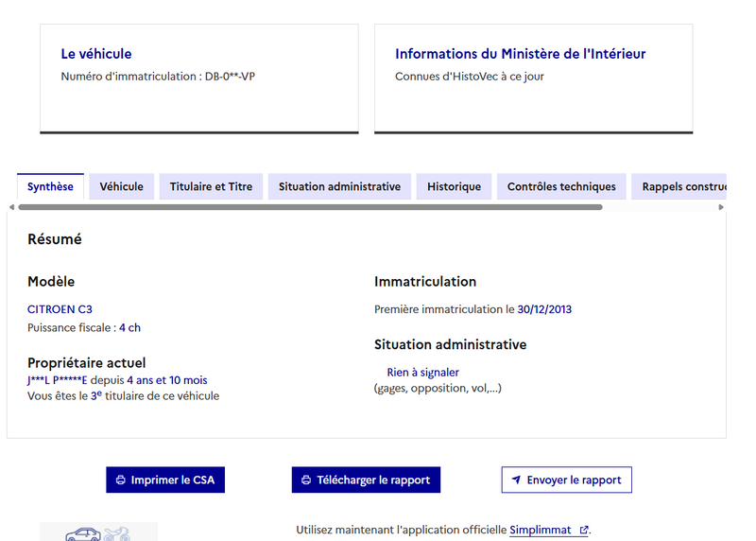The image size is (756, 541).
Task: Click the horizontal tab scrollbar thumb
Action: click(x=311, y=207)
